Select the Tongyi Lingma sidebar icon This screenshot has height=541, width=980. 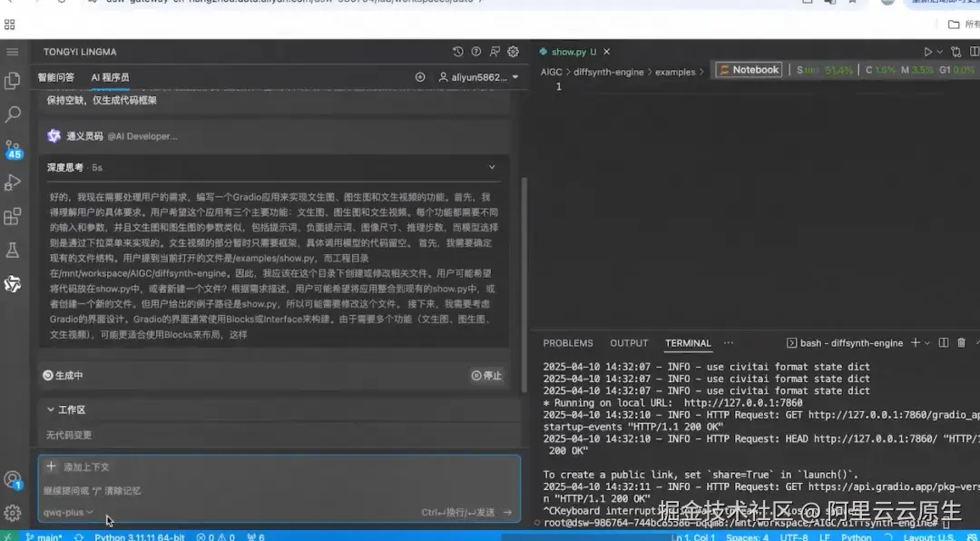tap(14, 284)
